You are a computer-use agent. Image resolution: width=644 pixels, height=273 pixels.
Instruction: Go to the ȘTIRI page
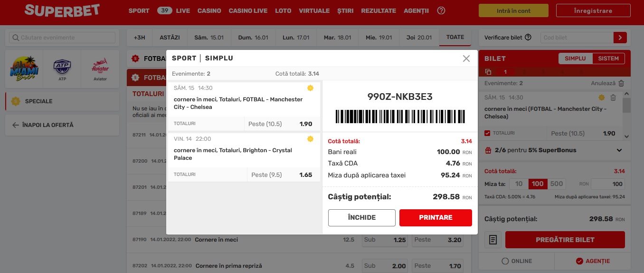coord(345,10)
